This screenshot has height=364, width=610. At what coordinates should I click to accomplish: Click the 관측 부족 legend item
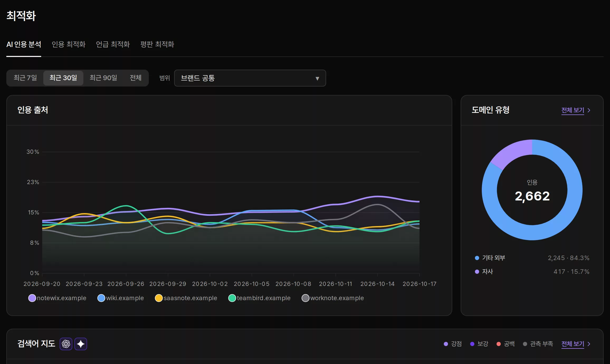[538, 344]
